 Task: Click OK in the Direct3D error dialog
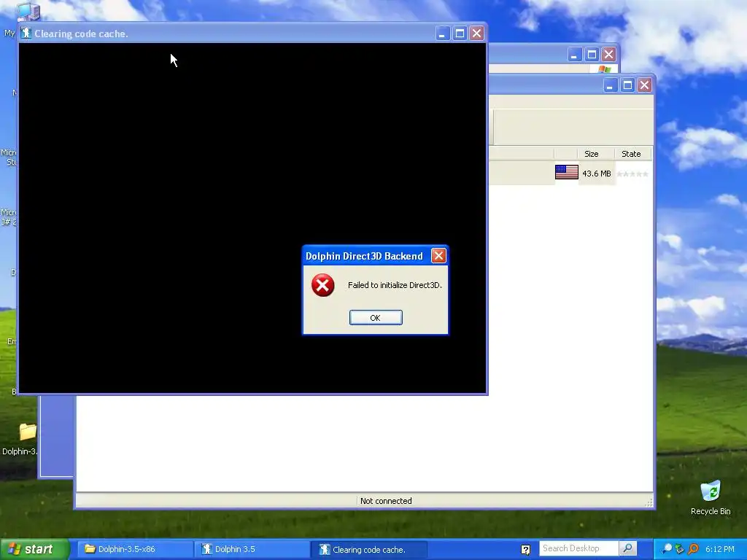pyautogui.click(x=376, y=318)
